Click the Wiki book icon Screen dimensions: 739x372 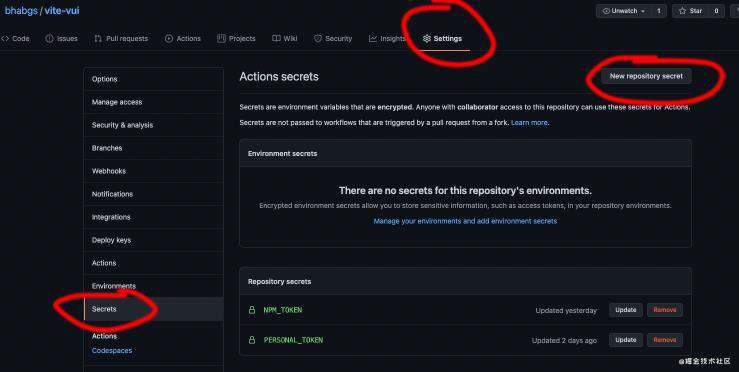[276, 39]
